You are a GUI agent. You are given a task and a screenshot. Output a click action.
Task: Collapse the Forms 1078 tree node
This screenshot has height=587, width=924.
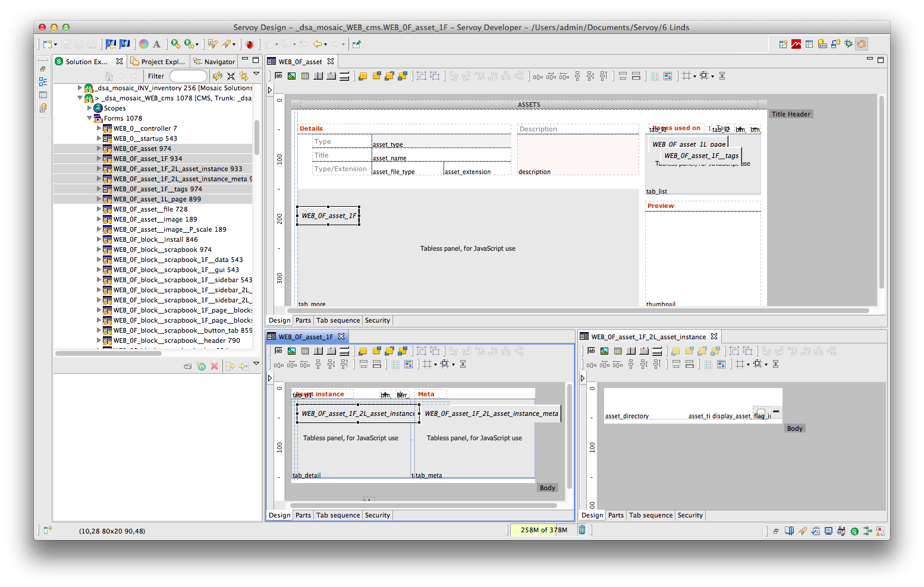pos(90,118)
